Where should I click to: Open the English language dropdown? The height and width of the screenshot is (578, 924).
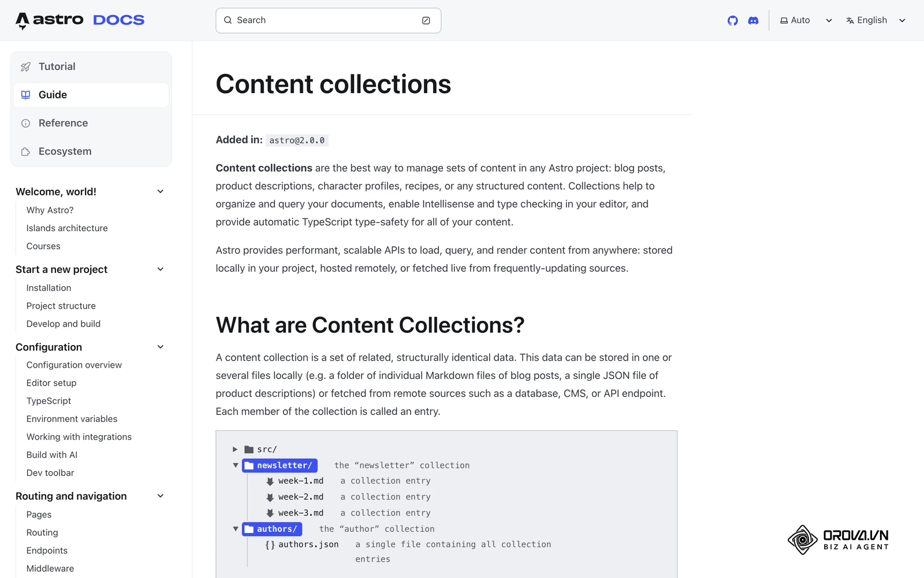pos(876,20)
